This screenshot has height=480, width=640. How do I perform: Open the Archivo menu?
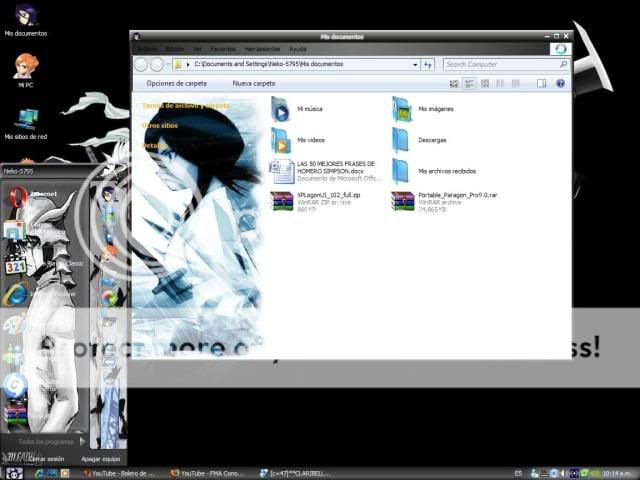click(x=147, y=49)
